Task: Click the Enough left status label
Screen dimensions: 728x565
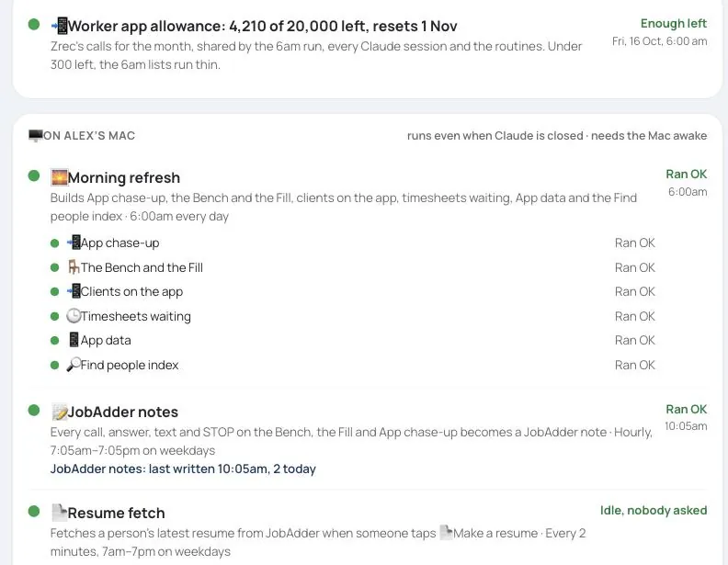Action: pos(674,23)
